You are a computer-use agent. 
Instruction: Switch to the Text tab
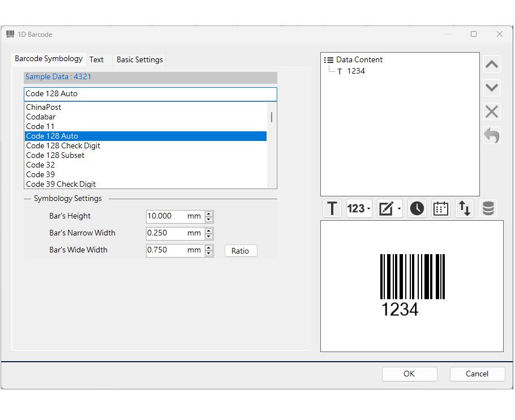point(98,59)
